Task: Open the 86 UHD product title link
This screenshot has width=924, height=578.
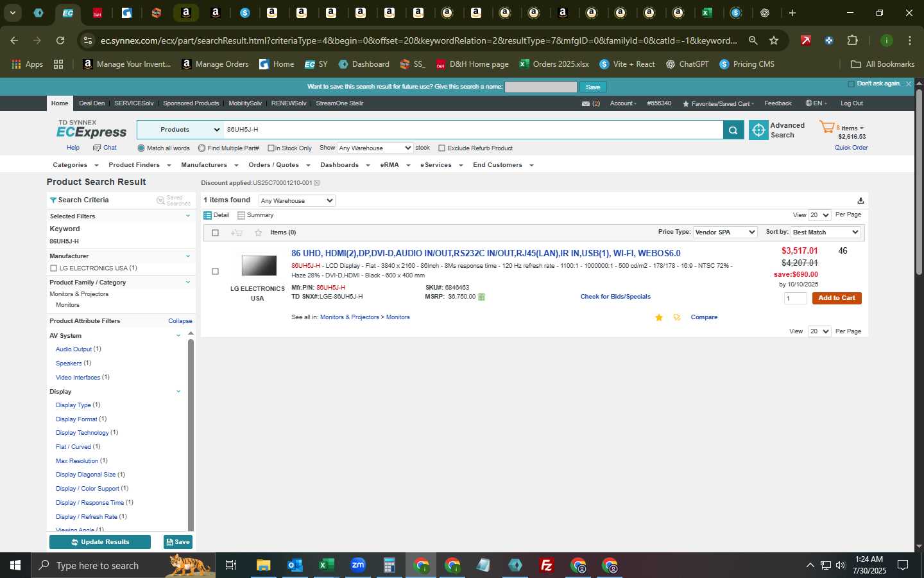Action: coord(486,253)
